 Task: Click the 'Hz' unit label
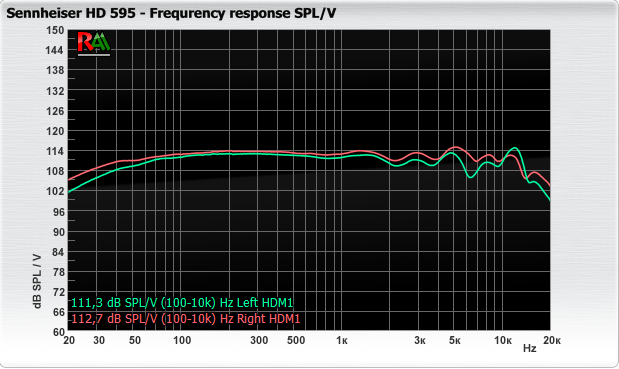530,348
